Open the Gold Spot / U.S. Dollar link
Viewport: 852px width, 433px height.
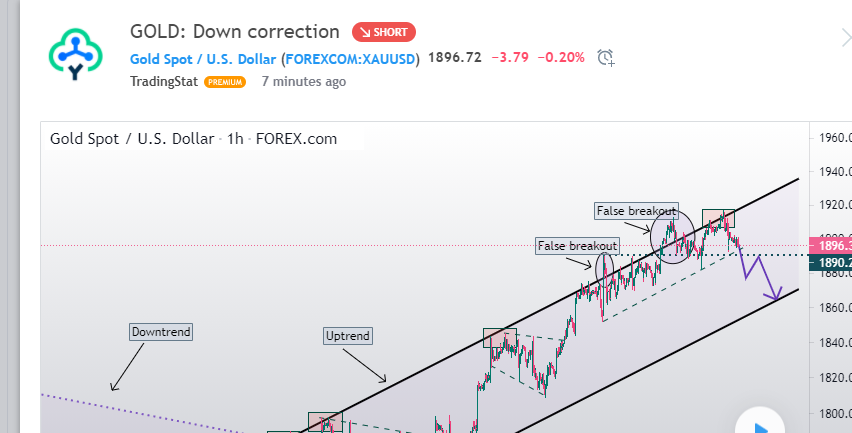click(x=204, y=58)
